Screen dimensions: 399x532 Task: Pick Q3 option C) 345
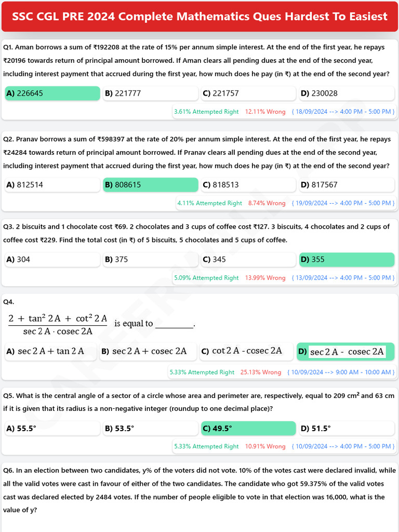(248, 260)
